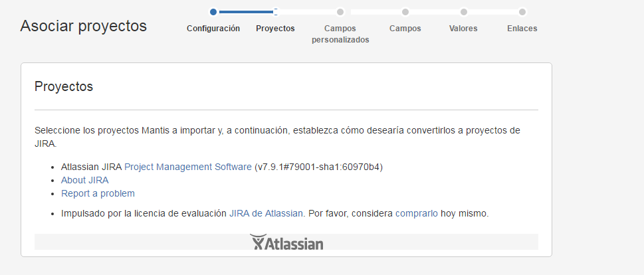644x275 pixels.
Task: Select the Campos personalizados step dot
Action: (340, 12)
